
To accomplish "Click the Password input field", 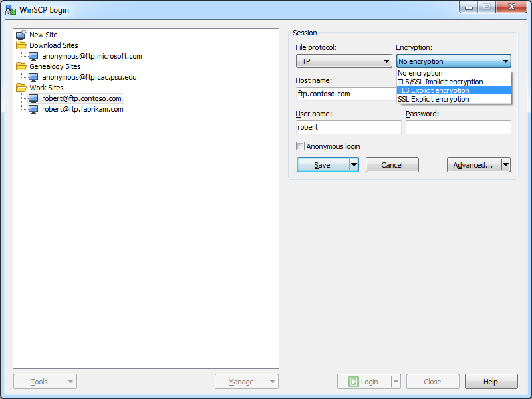I will pyautogui.click(x=458, y=127).
